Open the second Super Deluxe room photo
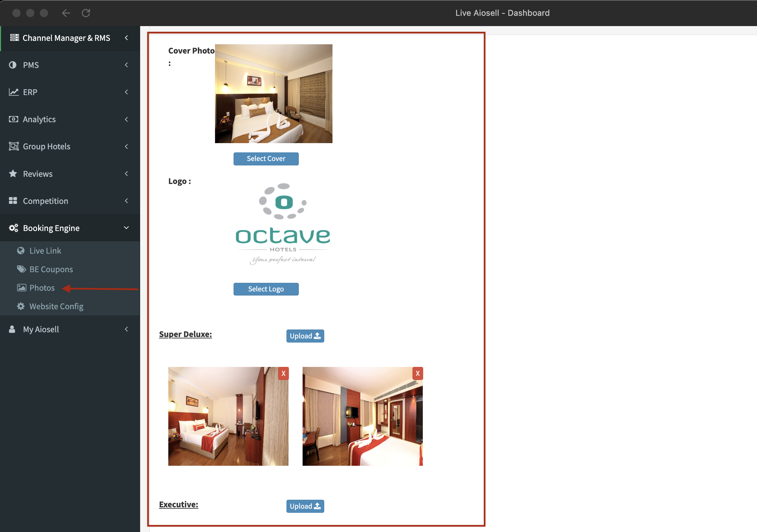 tap(362, 416)
